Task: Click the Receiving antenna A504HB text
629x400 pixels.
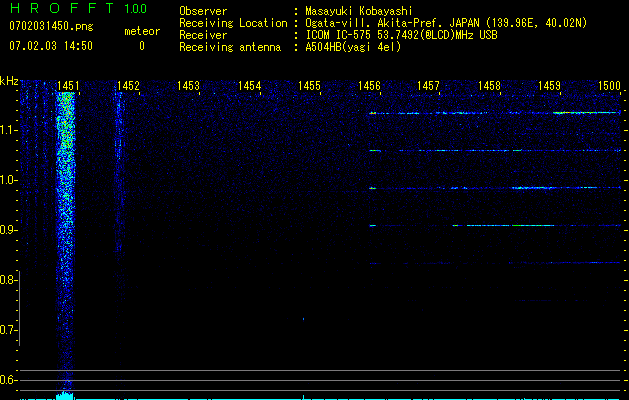Action: [290, 47]
